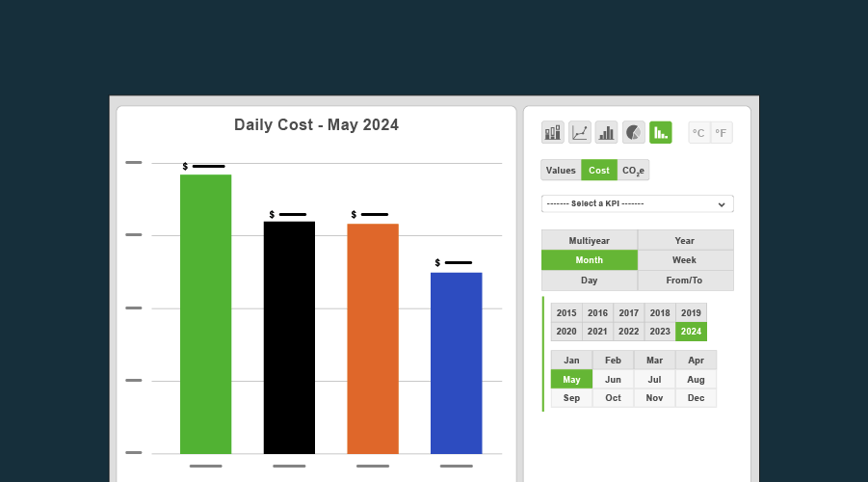Pick the month Sep

coord(572,398)
